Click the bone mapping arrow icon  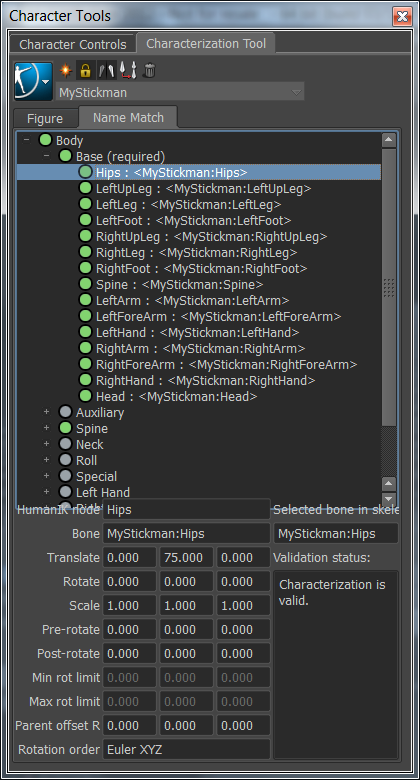point(128,71)
